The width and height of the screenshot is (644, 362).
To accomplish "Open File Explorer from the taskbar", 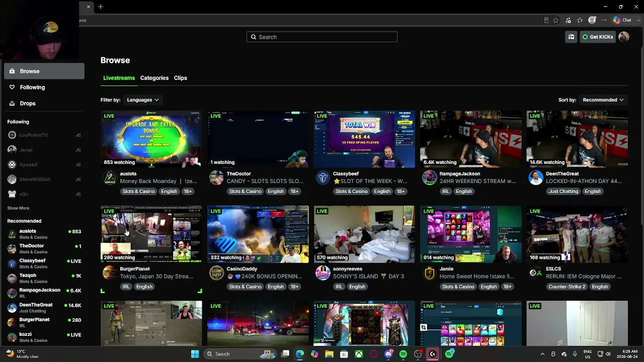I will click(329, 354).
